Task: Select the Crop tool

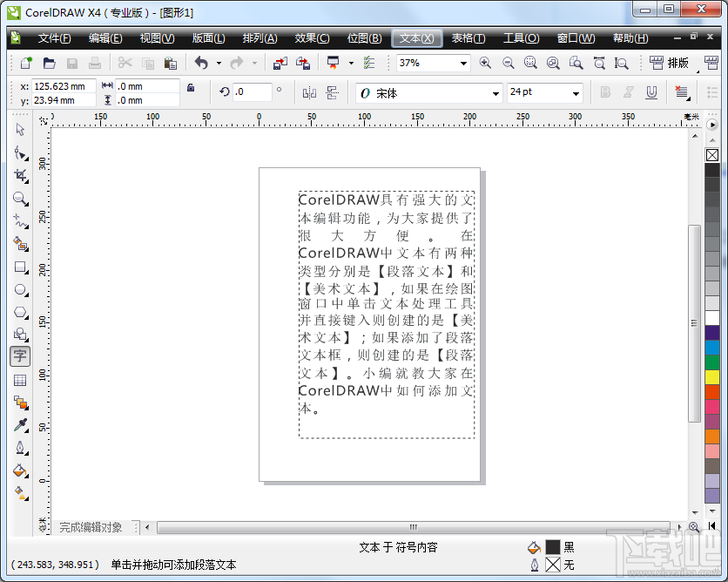Action: pyautogui.click(x=20, y=176)
